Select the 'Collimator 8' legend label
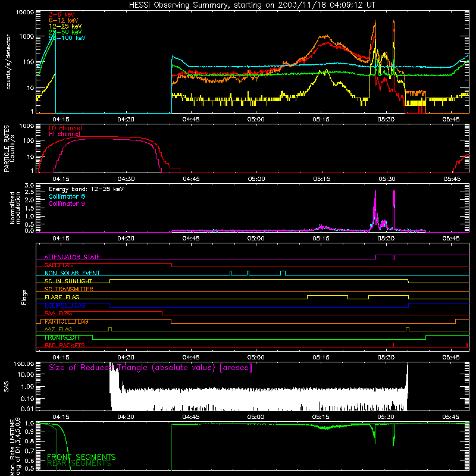476x476 pixels. (67, 196)
